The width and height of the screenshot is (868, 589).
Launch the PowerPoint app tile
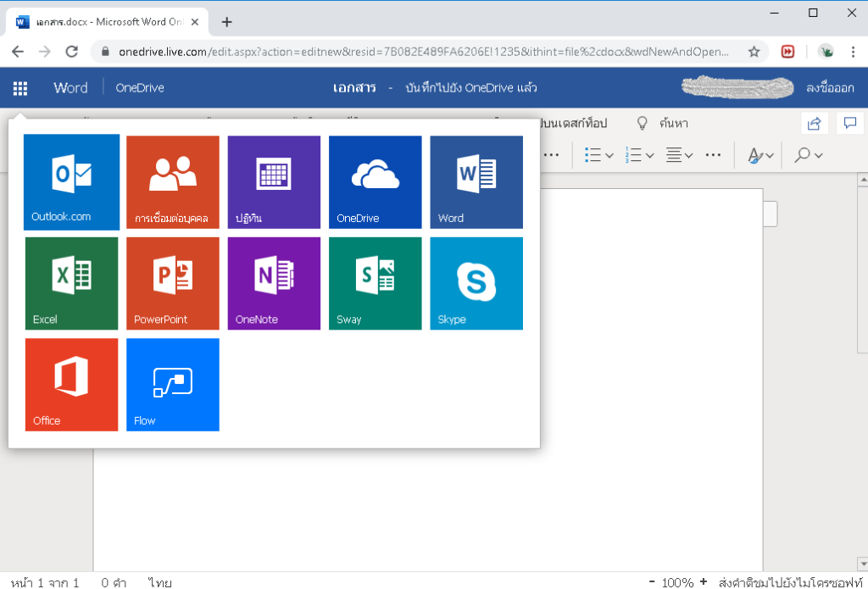coord(173,283)
